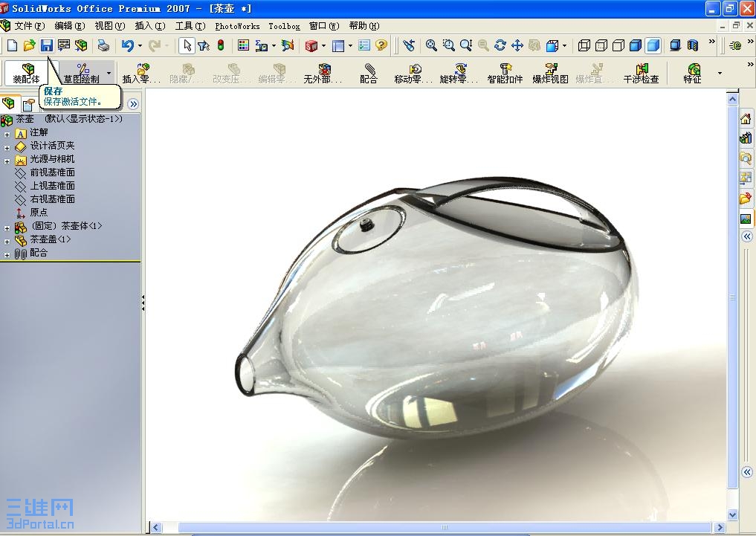Viewport: 756px width, 536px height.
Task: Save the active file with the floppy icon
Action: 46,45
